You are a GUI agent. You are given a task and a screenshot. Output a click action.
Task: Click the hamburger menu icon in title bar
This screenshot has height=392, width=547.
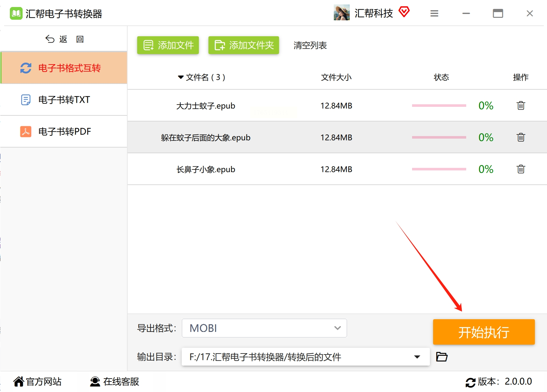coord(434,13)
